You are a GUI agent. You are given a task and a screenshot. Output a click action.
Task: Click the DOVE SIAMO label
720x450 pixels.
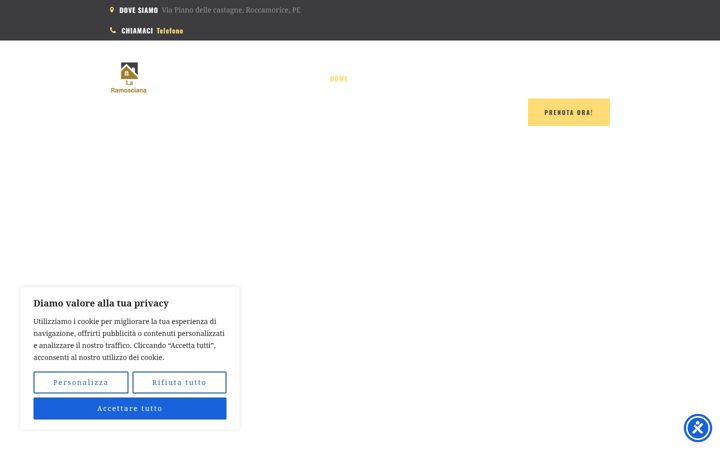(139, 10)
